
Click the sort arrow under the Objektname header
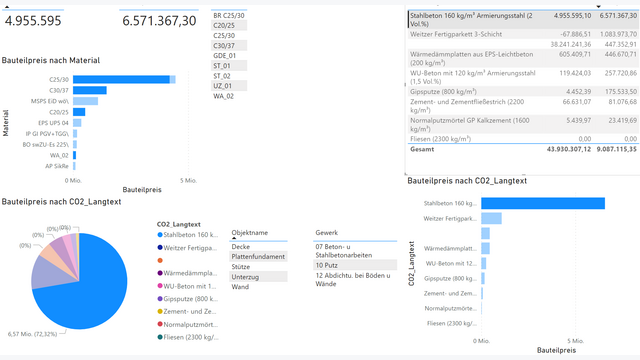pyautogui.click(x=234, y=238)
